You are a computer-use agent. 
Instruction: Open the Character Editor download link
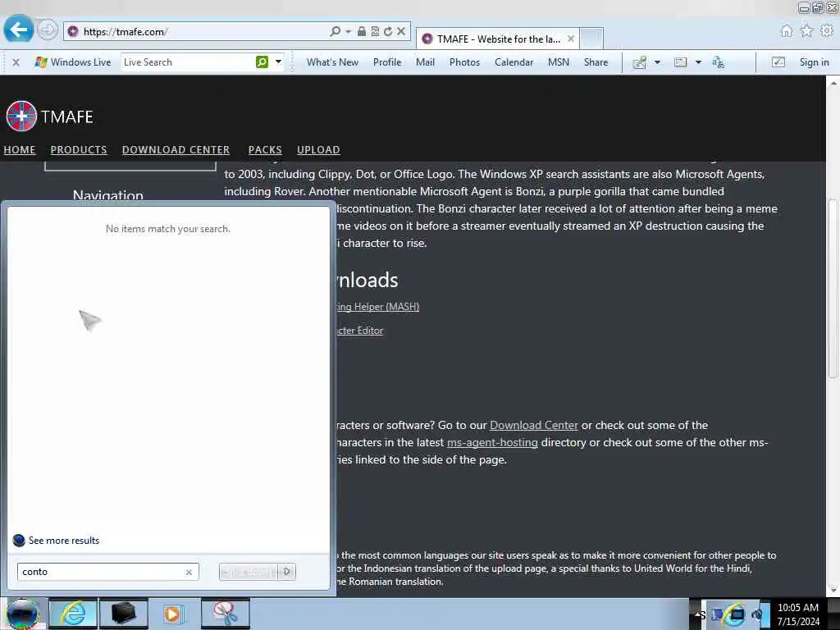coord(359,331)
